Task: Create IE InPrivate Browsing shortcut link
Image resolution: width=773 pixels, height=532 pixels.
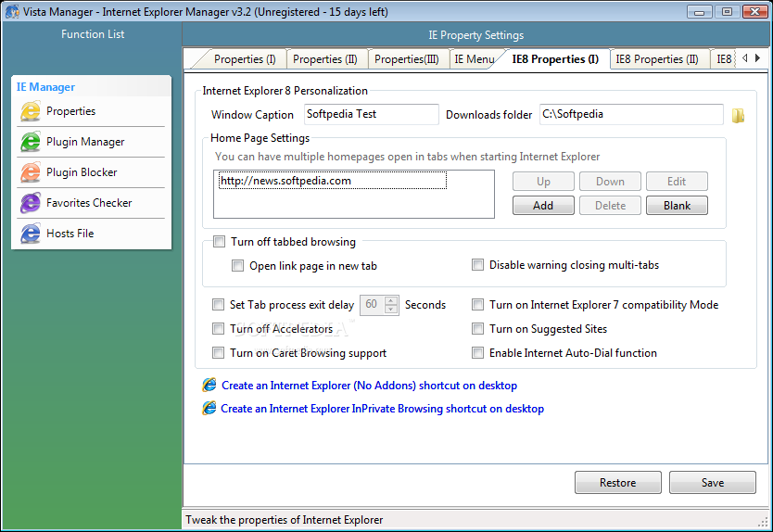Action: point(382,409)
